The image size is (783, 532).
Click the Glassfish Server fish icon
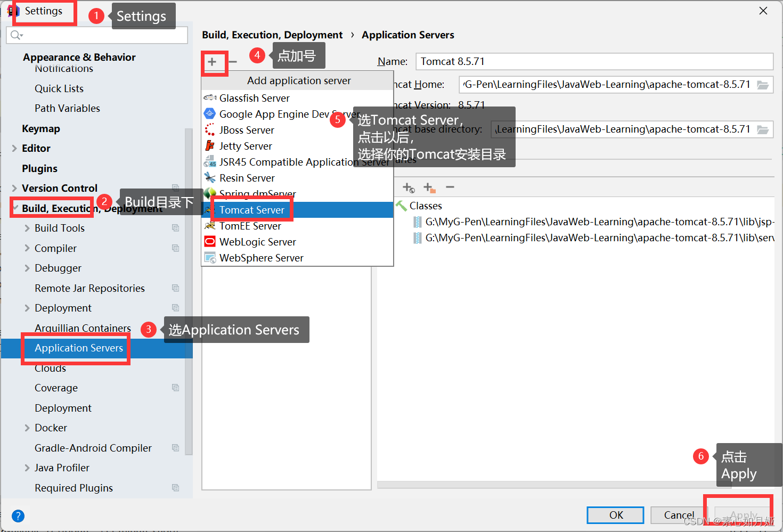[x=210, y=98]
